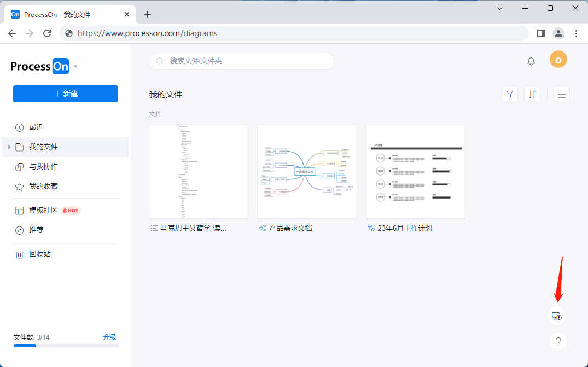The height and width of the screenshot is (367, 588).
Task: Click the 马克思主义哲学-读… file name
Action: pyautogui.click(x=194, y=228)
